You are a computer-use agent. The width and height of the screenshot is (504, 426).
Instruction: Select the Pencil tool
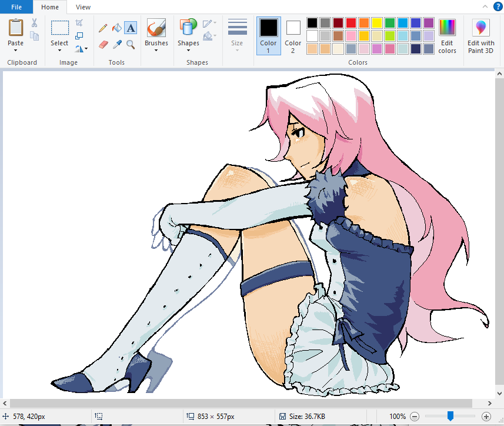click(103, 28)
